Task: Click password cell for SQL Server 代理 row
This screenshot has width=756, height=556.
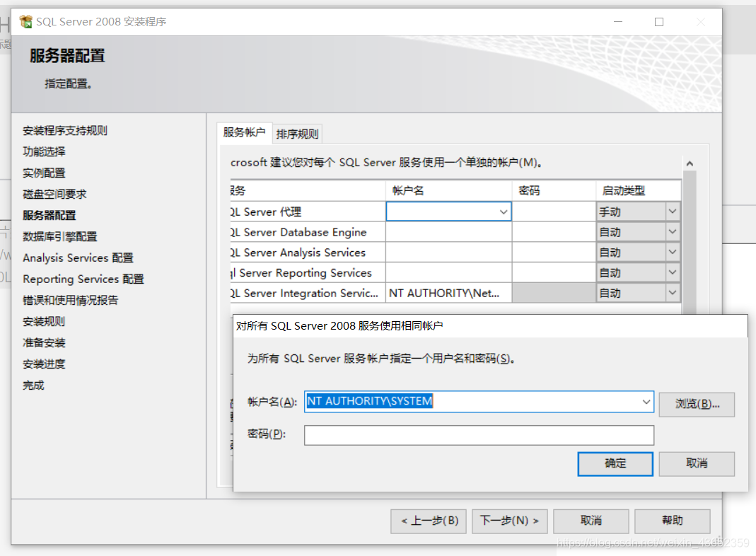Action: [x=554, y=212]
